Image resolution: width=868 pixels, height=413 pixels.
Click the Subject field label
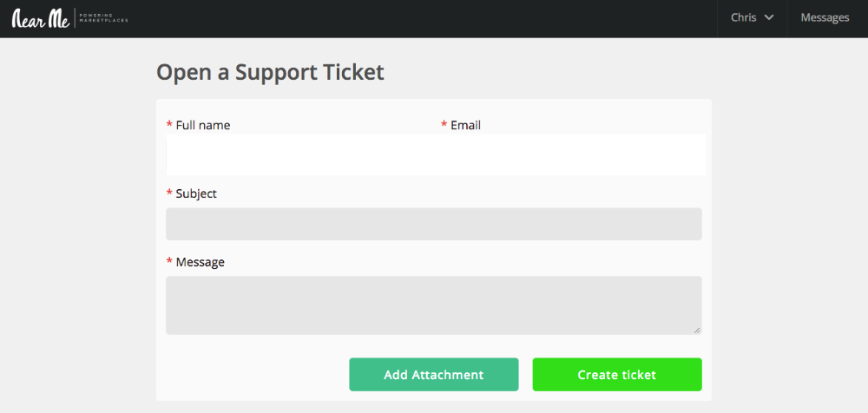click(x=196, y=193)
